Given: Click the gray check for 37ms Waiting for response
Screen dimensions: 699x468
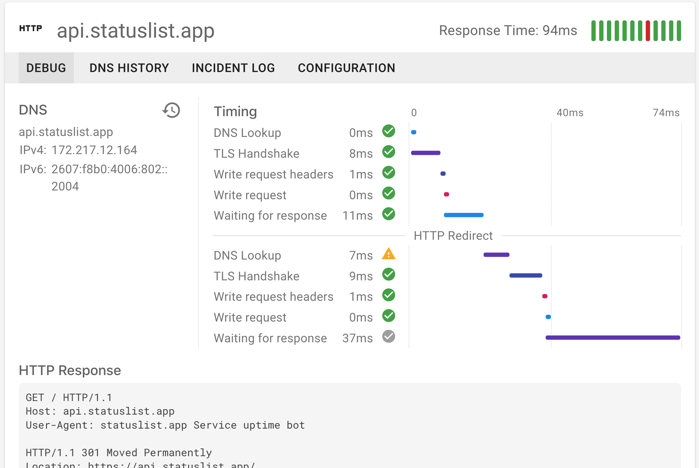Looking at the screenshot, I should coord(389,337).
